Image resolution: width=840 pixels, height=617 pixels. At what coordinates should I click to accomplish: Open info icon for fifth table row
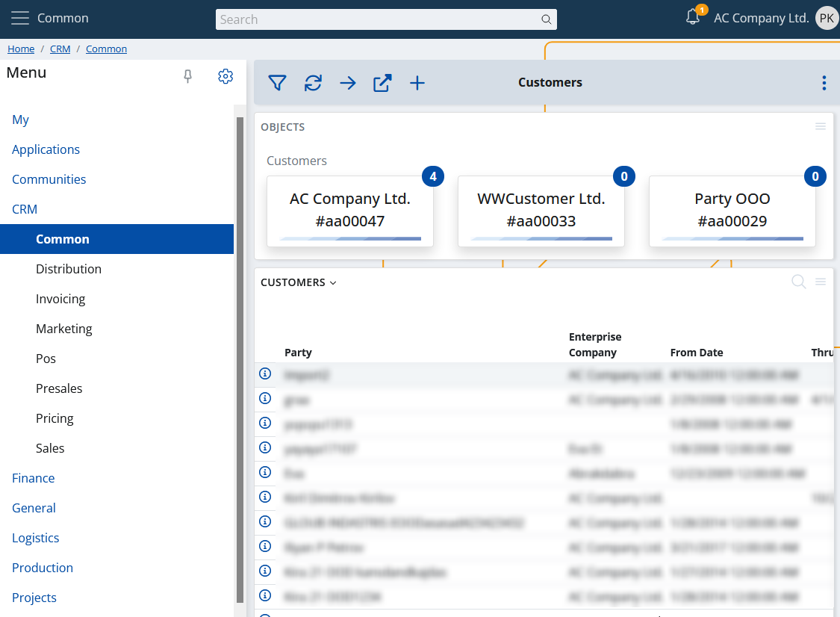265,472
